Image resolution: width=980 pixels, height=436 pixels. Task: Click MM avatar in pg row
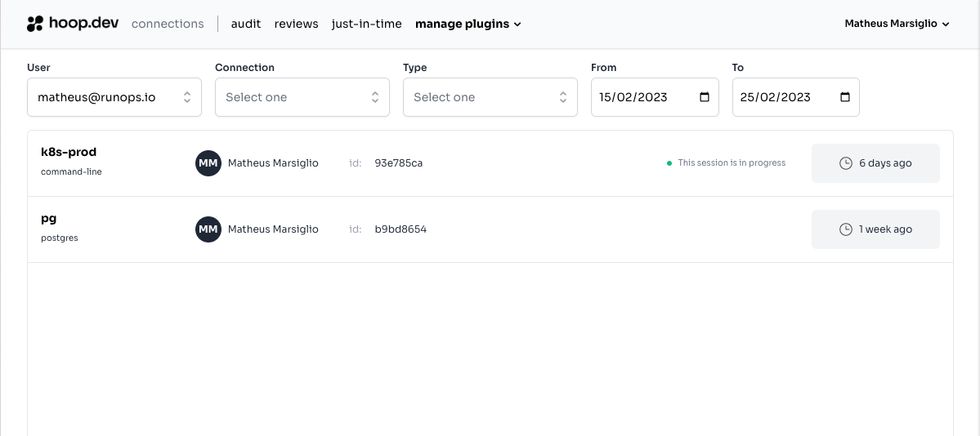click(208, 229)
